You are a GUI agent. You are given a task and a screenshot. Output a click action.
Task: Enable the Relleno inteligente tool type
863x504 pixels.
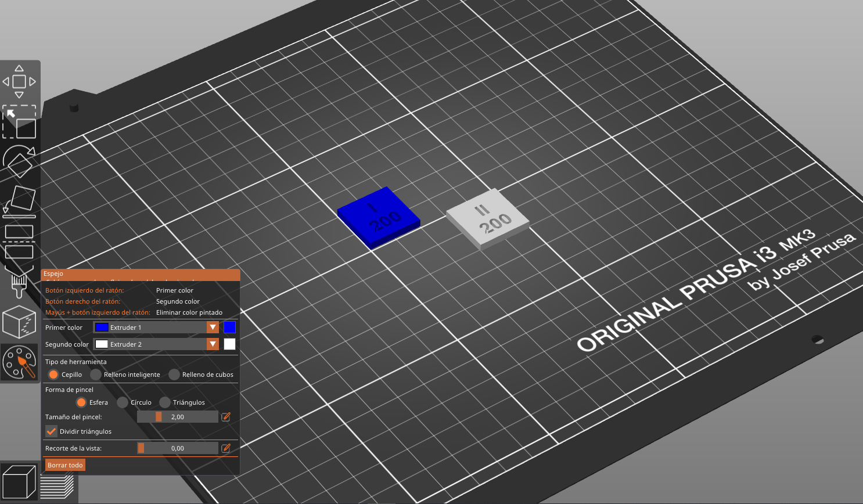pos(95,374)
